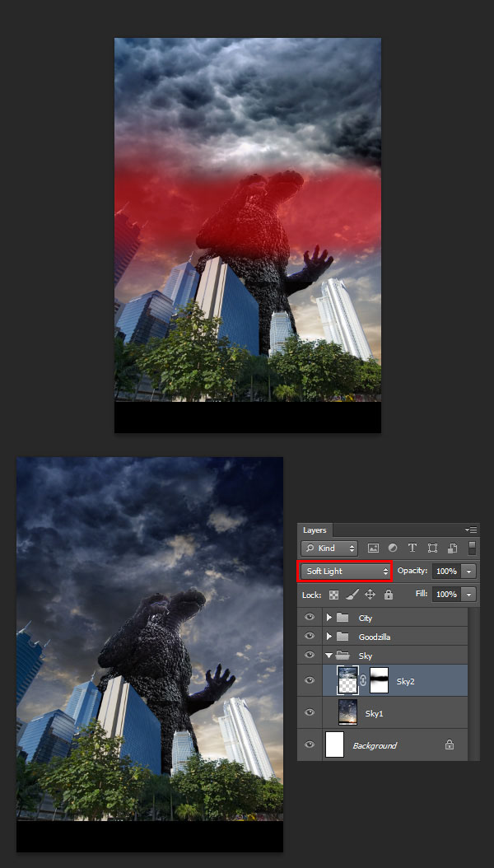Select the Background layer white thumbnail
The width and height of the screenshot is (494, 868).
pos(334,744)
